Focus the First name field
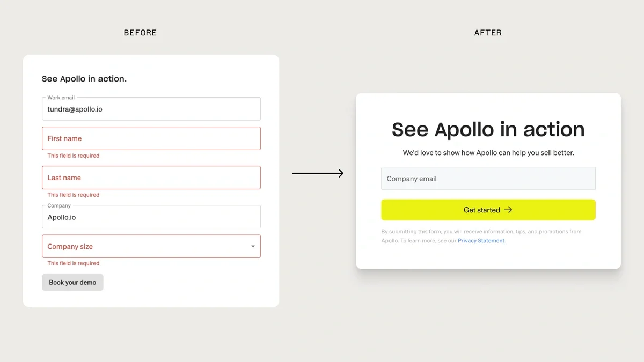 pos(151,138)
